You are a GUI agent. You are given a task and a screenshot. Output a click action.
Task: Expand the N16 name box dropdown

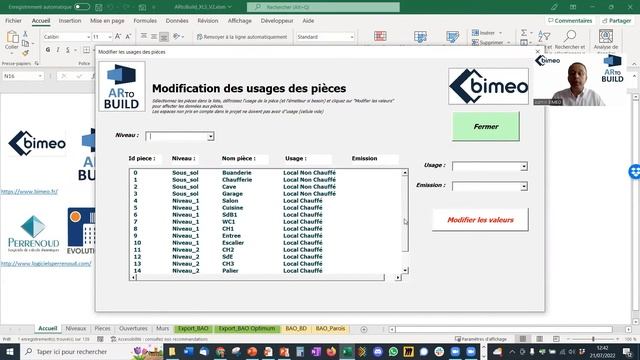(x=40, y=76)
